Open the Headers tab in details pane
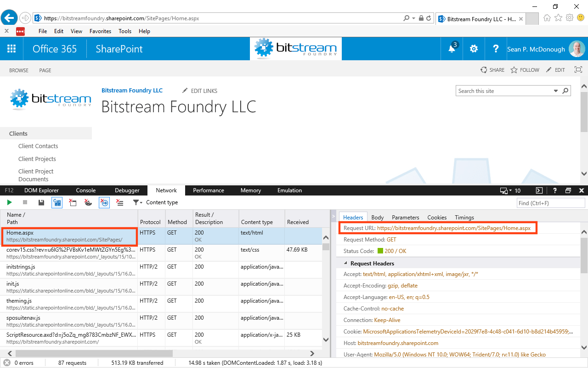588x368 pixels. (x=353, y=217)
